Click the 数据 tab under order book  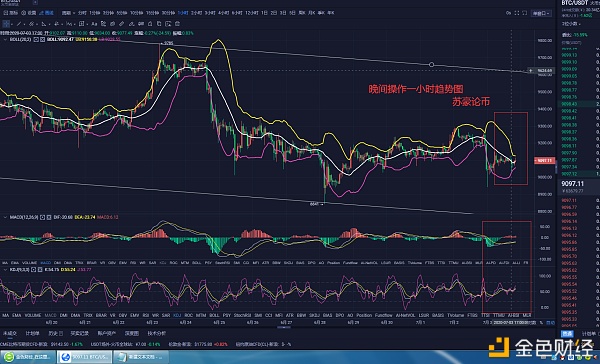coord(567,334)
